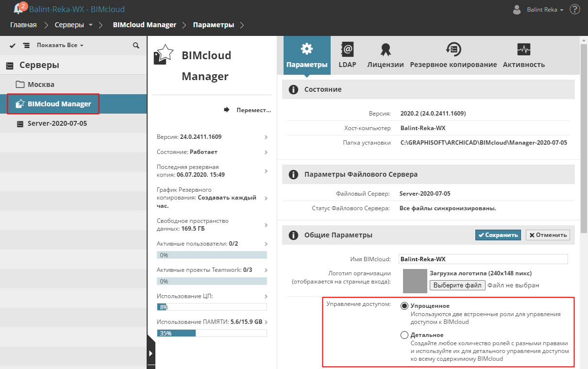Expand the График Резервного копирования row chevron
Viewport: 588px width, 369px height.
(x=266, y=198)
